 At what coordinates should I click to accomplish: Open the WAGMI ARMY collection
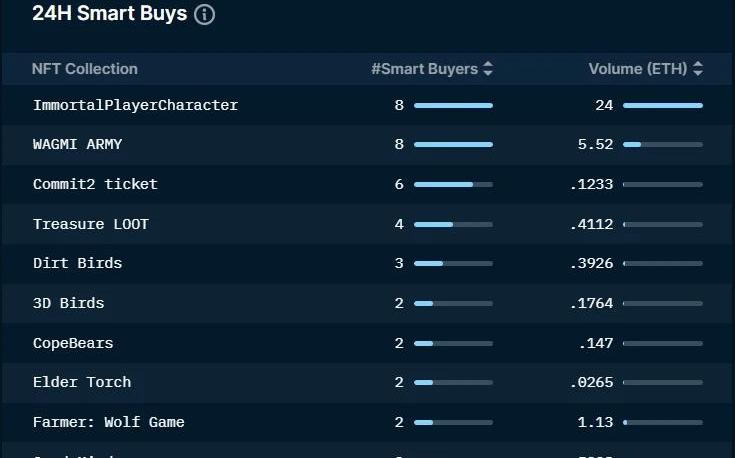point(77,144)
